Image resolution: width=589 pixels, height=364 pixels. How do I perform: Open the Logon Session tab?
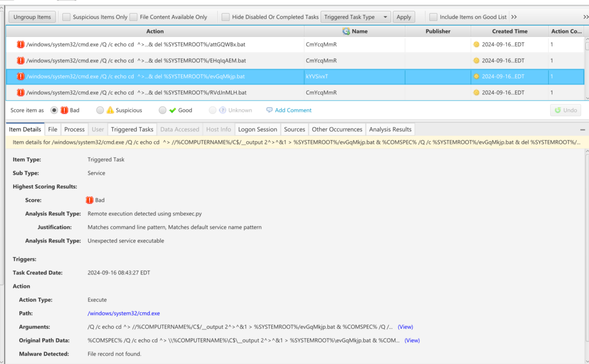click(257, 129)
